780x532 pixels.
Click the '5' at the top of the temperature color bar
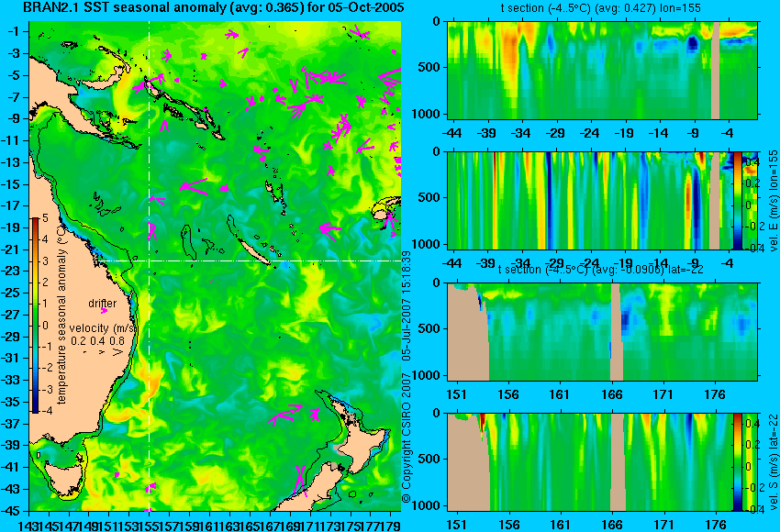(x=45, y=217)
